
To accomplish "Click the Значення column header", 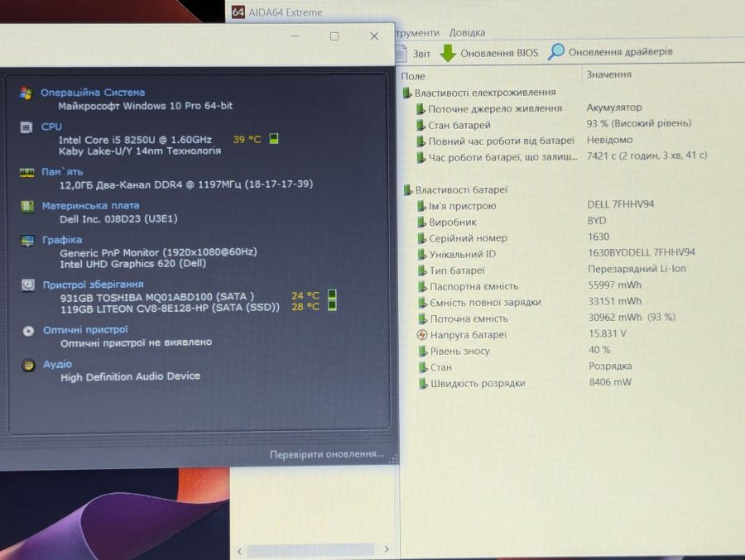I will [608, 74].
